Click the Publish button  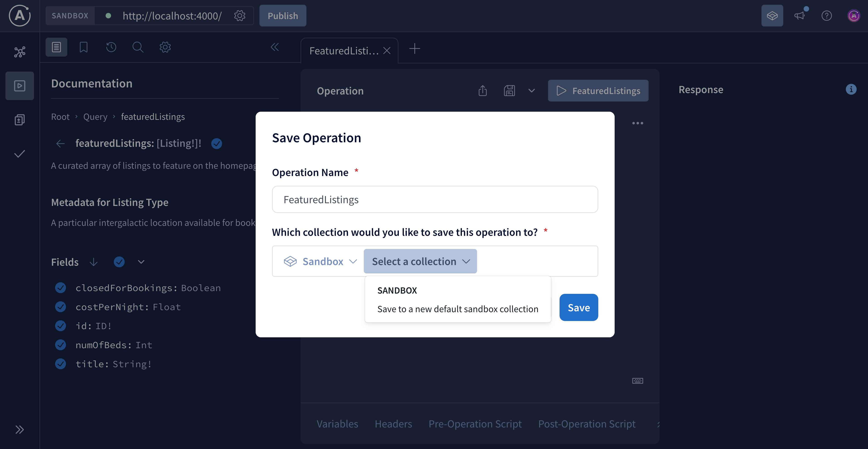(282, 15)
